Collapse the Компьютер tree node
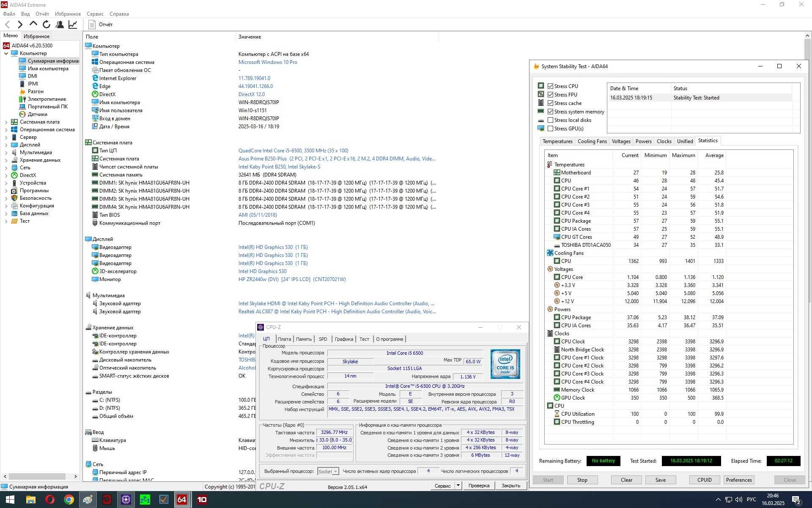 coord(6,53)
